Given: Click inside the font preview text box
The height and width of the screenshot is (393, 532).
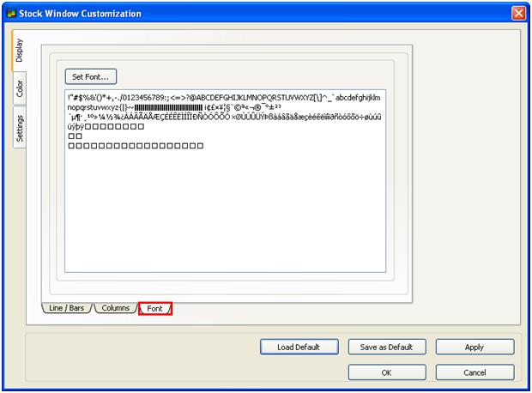Looking at the screenshot, I should tap(225, 215).
